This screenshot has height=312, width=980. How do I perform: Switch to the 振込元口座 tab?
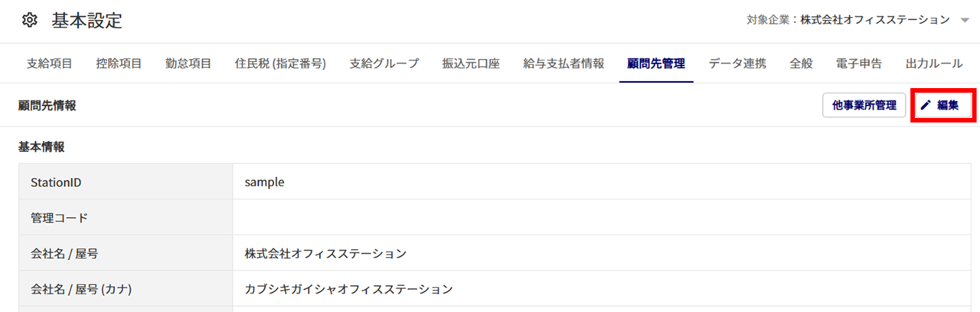pyautogui.click(x=471, y=64)
